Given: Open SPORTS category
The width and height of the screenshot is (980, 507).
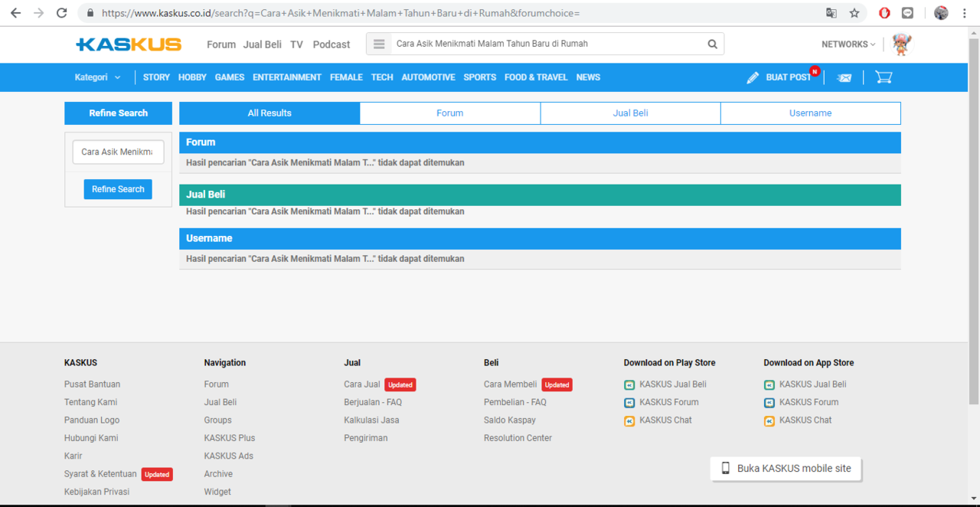Looking at the screenshot, I should (x=480, y=77).
